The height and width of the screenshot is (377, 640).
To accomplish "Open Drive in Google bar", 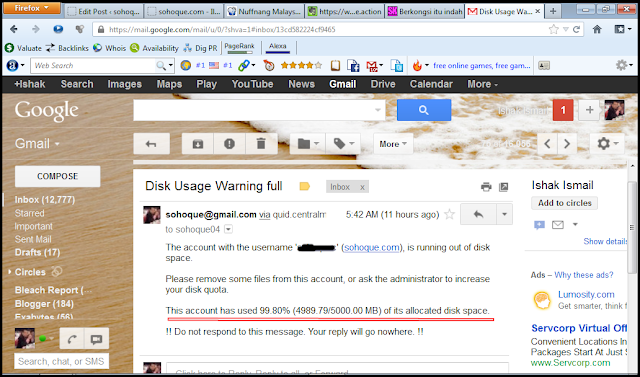I will (x=383, y=84).
